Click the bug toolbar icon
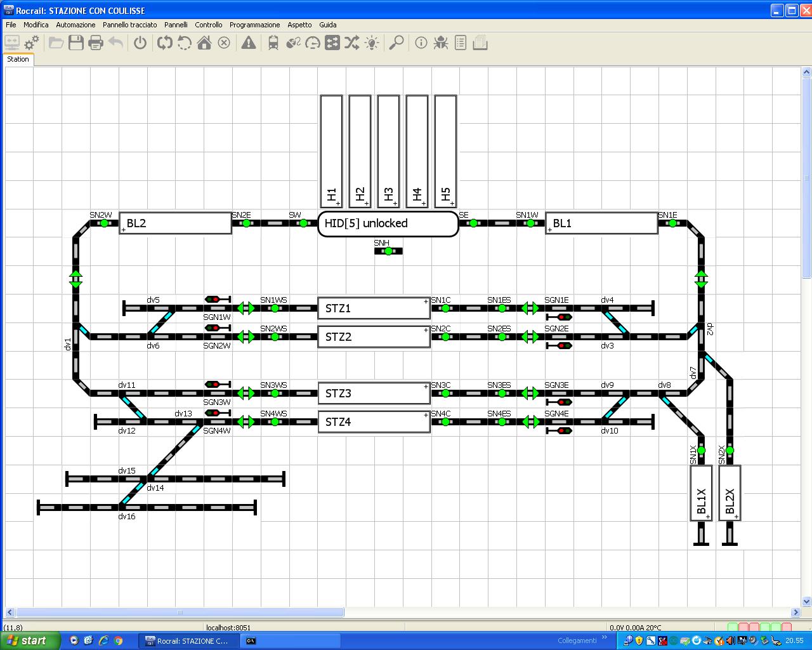The height and width of the screenshot is (650, 812). [441, 43]
